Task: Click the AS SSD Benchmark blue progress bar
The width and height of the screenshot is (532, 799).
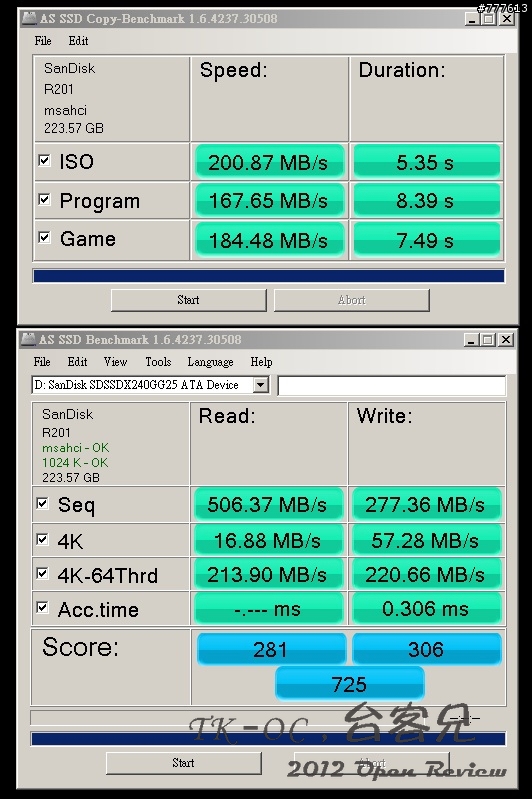Action: [x=269, y=738]
